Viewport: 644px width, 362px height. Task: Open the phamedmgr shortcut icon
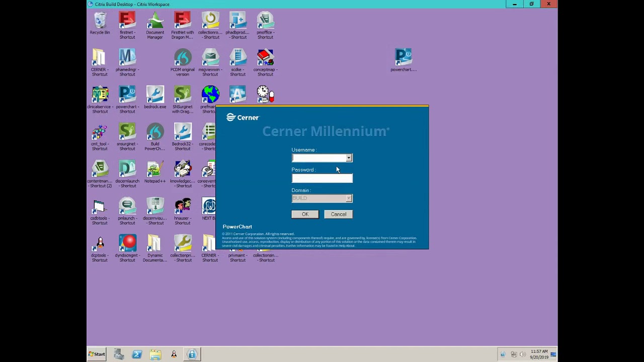click(127, 63)
